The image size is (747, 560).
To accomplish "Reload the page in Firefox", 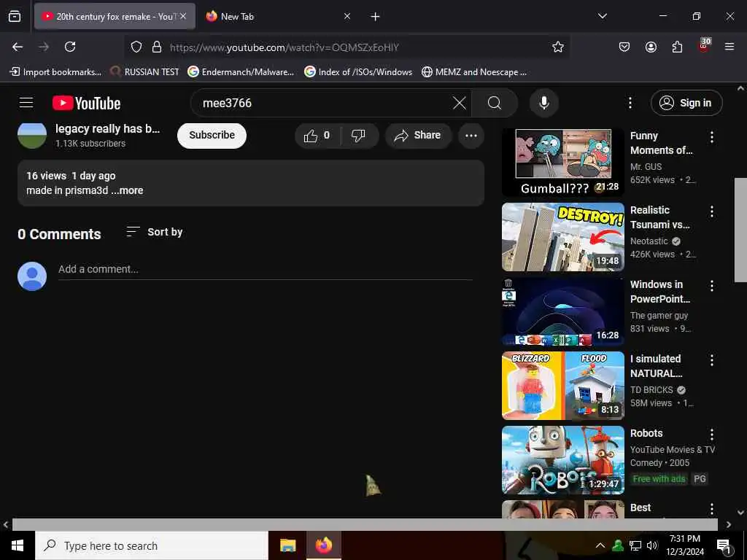I will pyautogui.click(x=70, y=47).
